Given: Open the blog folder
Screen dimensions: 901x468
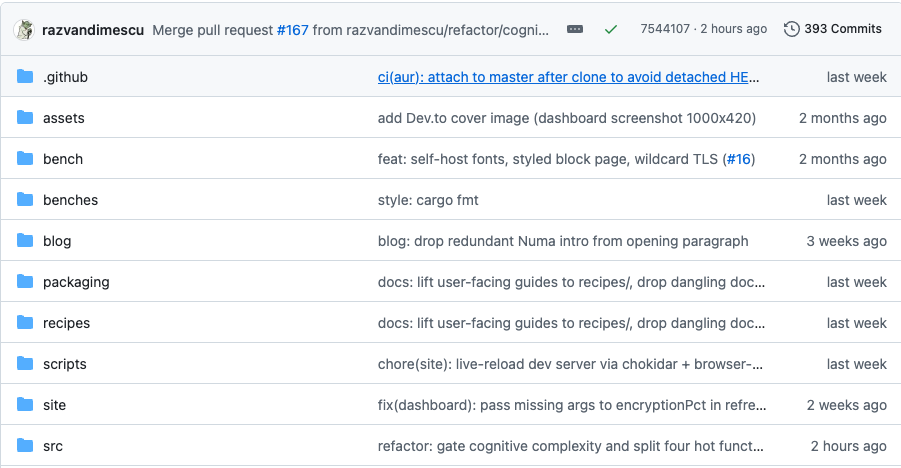Looking at the screenshot, I should tap(57, 241).
